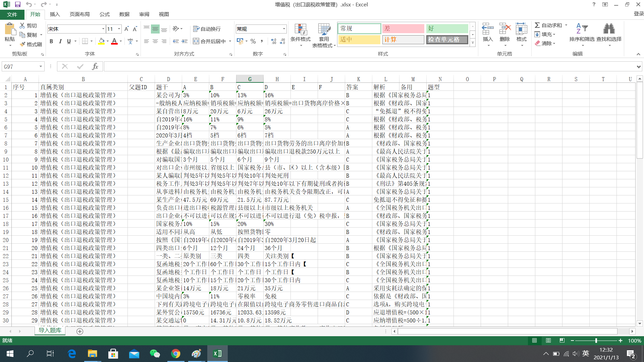
Task: Click the Insert cells icon
Action: point(488,29)
